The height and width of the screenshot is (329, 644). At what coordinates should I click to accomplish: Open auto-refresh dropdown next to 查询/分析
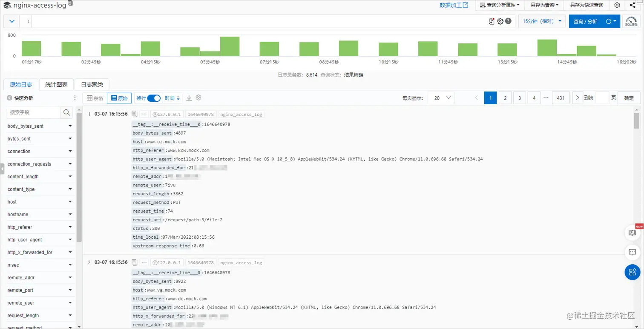tap(611, 21)
